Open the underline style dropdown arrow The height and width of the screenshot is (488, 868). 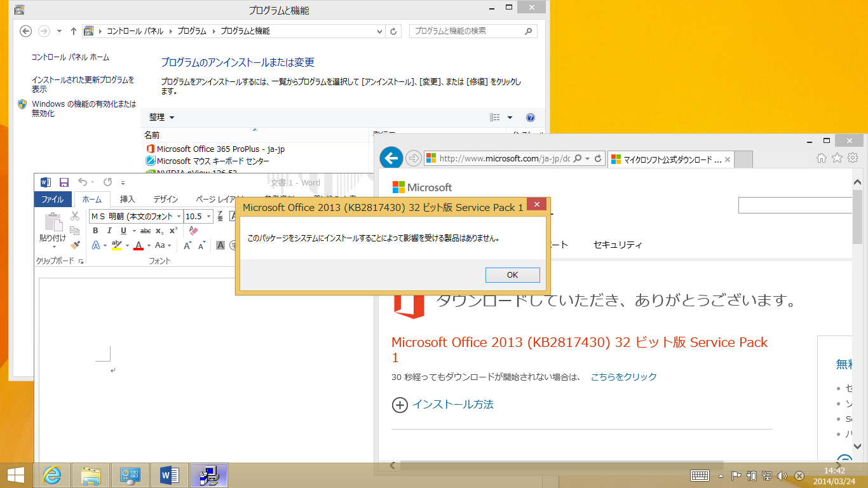[133, 231]
